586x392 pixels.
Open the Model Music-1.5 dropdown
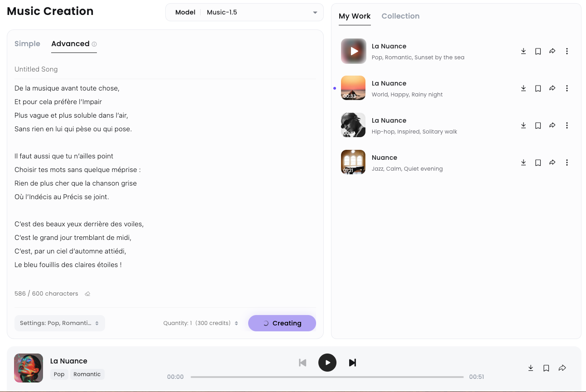point(245,12)
